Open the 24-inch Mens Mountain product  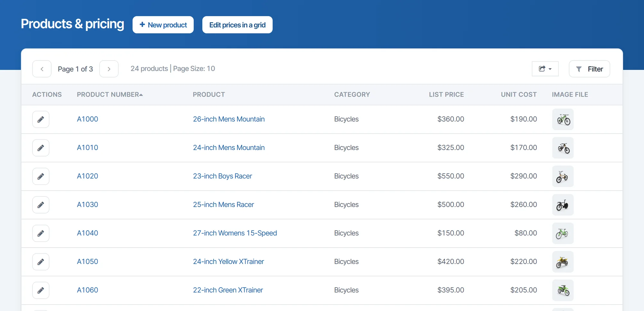coord(229,148)
